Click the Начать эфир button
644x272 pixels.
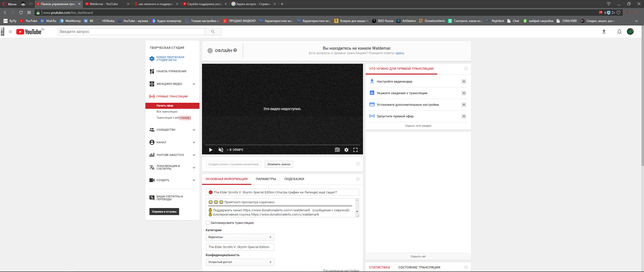tap(165, 106)
